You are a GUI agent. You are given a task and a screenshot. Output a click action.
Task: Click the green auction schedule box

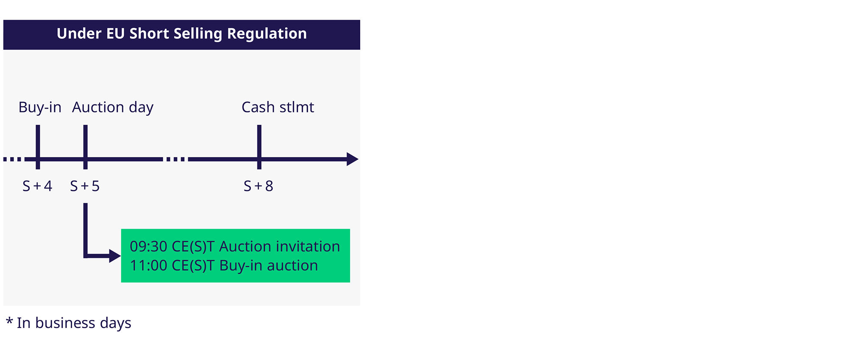tap(236, 255)
